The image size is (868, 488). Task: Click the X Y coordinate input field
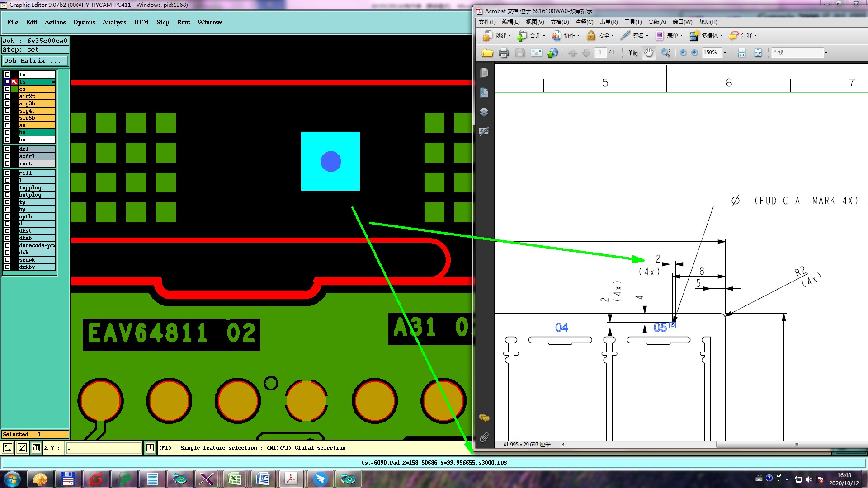click(x=104, y=448)
